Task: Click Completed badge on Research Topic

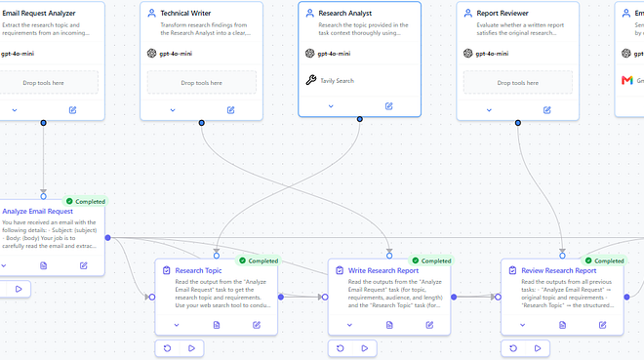Action: tap(259, 260)
